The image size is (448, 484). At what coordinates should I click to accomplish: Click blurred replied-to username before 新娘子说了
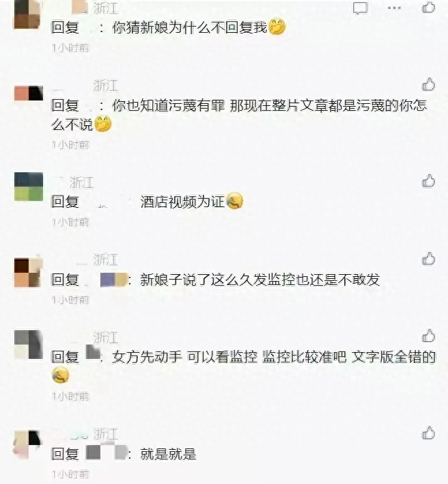tap(113, 280)
